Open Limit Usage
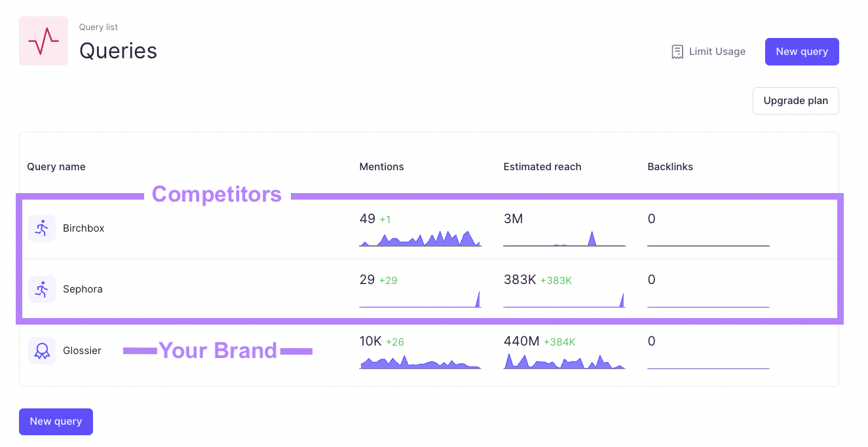 [x=717, y=51]
